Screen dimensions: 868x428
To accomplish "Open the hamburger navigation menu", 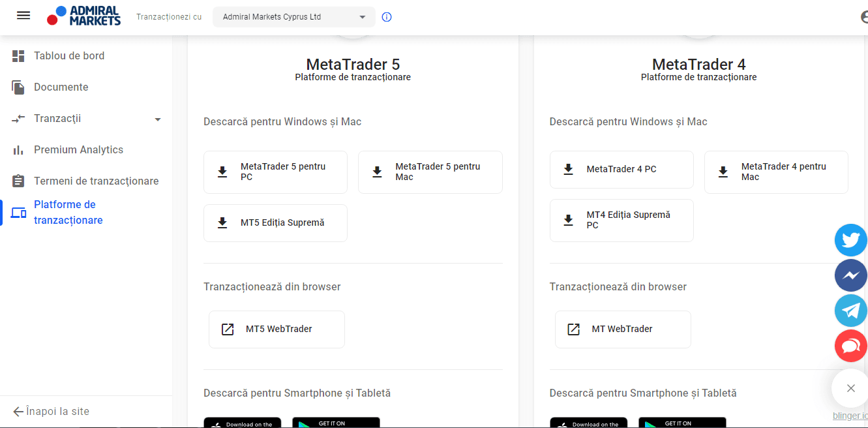I will (x=23, y=16).
